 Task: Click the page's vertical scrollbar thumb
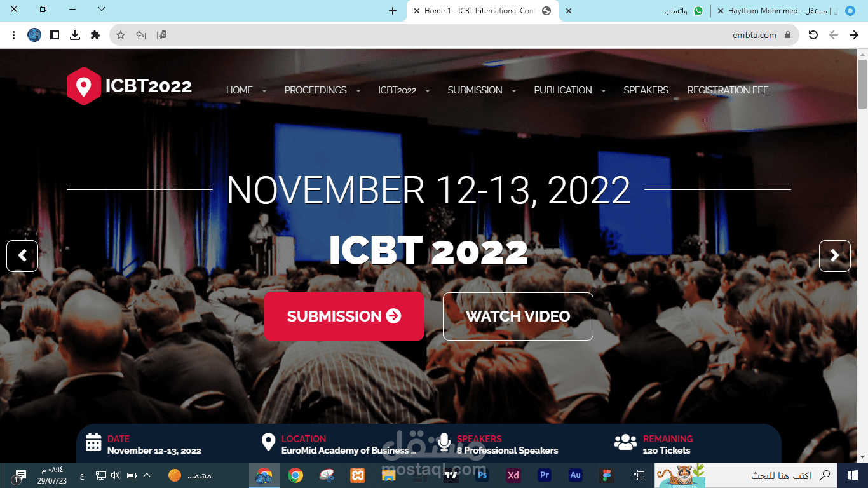tap(862, 84)
